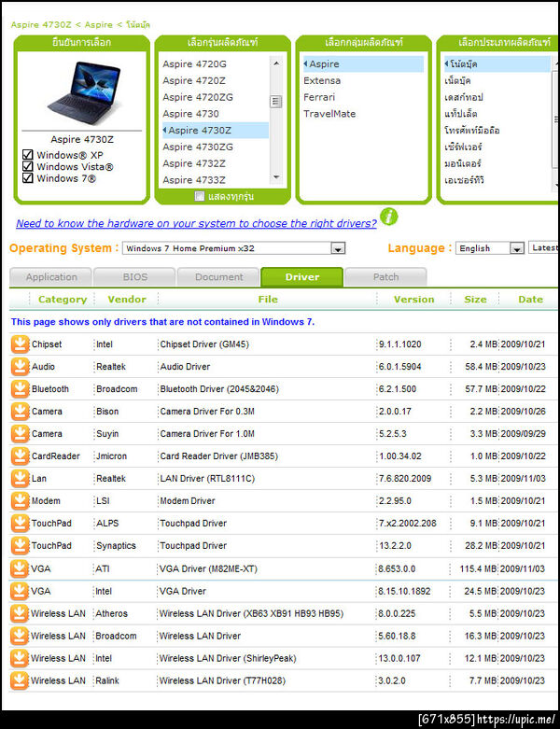Select Ferrari product group

click(319, 97)
